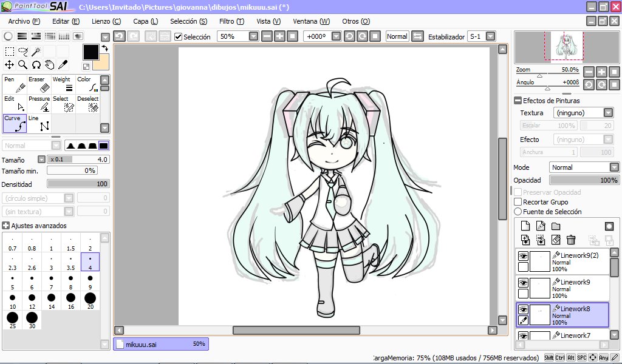Hide the Linework8 layer

(x=523, y=310)
